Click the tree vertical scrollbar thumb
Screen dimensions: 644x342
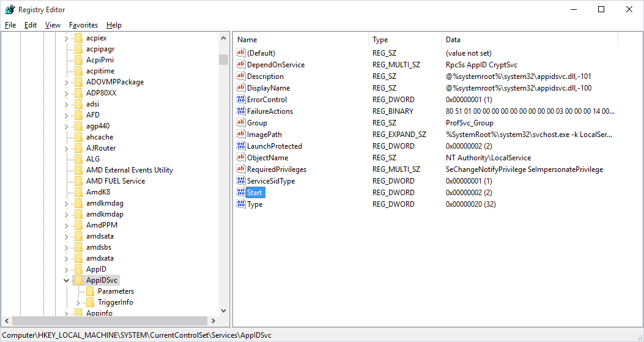223,59
